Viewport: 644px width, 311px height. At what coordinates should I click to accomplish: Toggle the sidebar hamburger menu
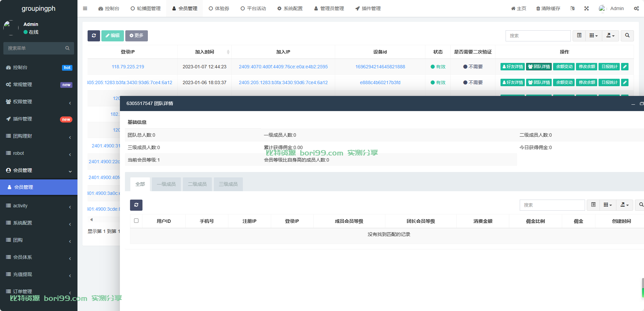coord(85,8)
